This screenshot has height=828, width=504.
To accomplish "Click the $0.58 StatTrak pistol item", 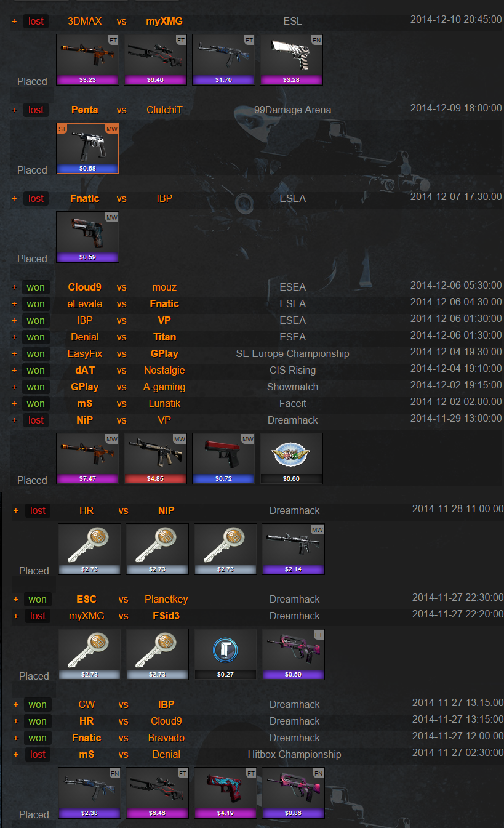I will coord(87,148).
